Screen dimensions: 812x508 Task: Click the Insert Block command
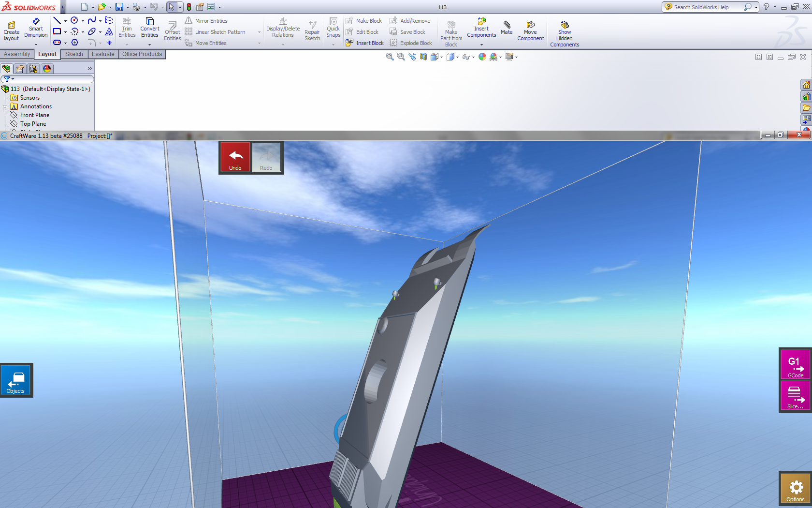coord(365,43)
